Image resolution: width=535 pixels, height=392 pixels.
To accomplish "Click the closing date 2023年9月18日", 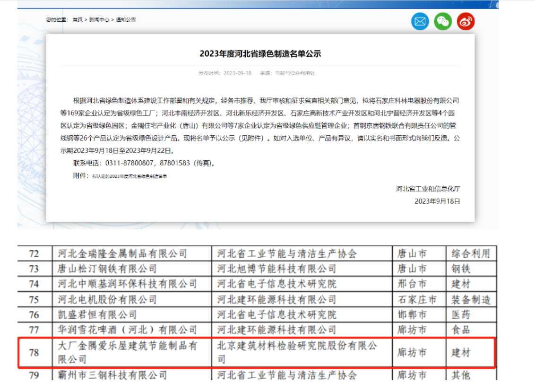I will [438, 201].
